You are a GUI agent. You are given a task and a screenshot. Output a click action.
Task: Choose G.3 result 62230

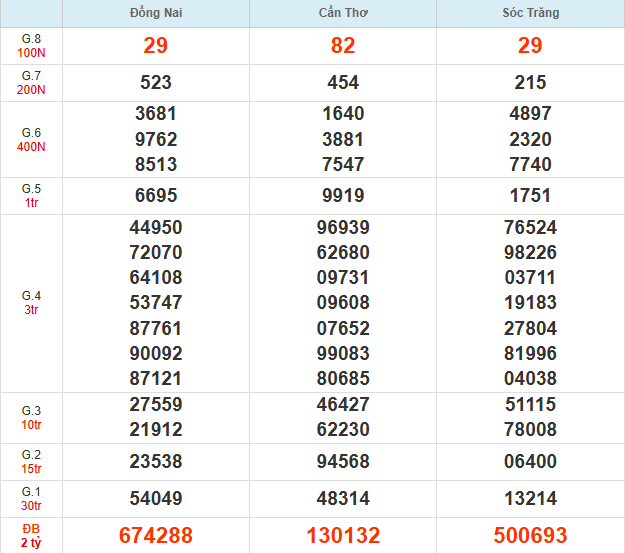[x=343, y=430]
